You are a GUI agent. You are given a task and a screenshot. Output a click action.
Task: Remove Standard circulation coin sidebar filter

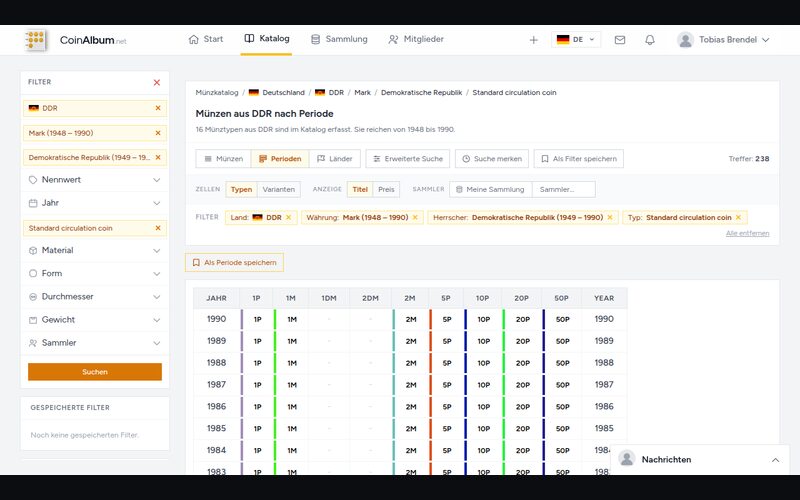tap(158, 228)
